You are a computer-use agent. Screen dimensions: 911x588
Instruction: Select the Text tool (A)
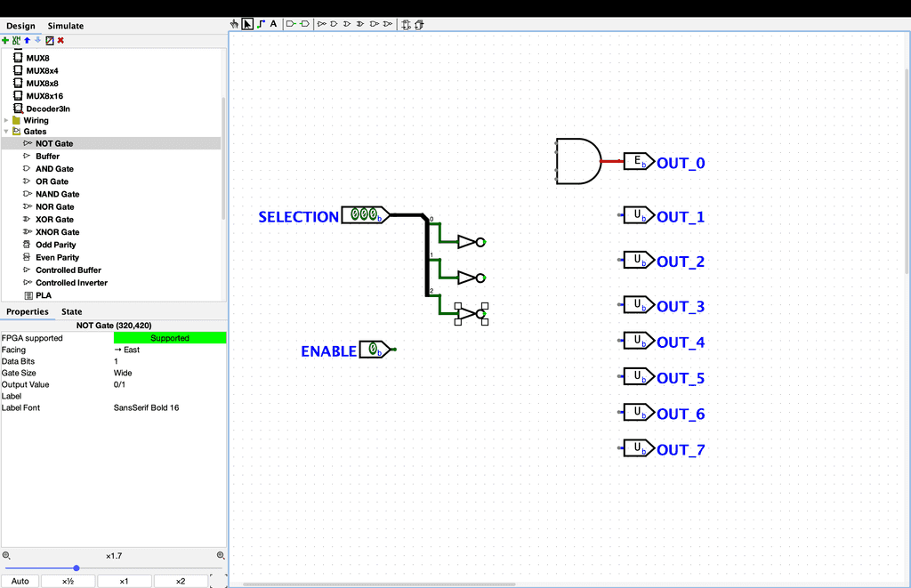pos(273,24)
